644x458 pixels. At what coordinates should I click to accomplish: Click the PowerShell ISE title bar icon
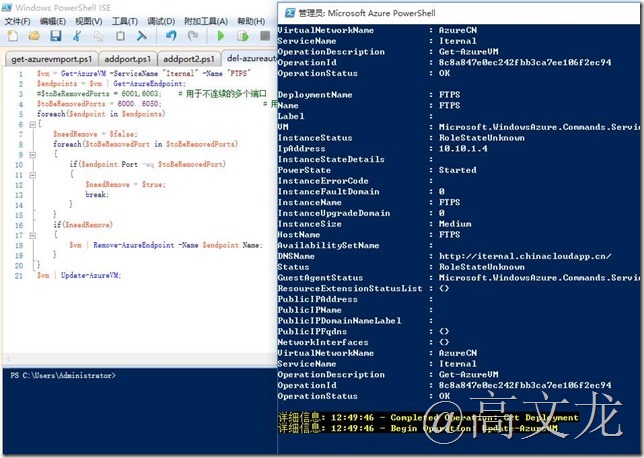[7, 7]
